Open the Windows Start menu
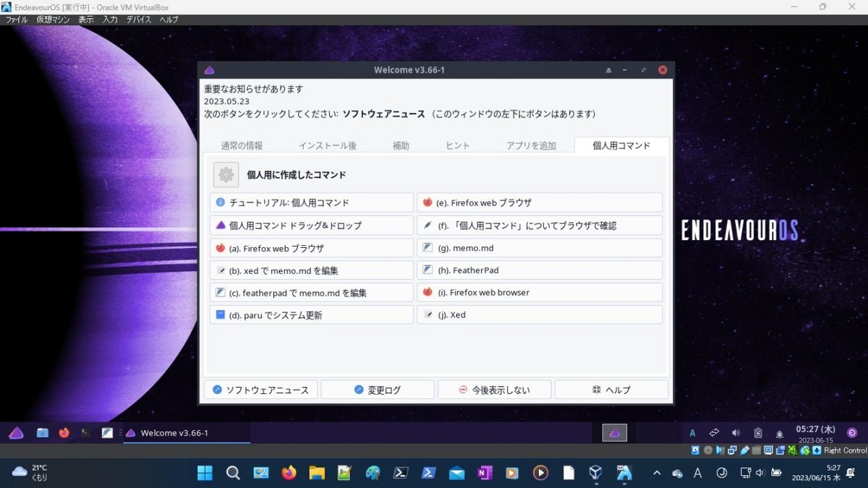The image size is (868, 488). click(x=205, y=473)
